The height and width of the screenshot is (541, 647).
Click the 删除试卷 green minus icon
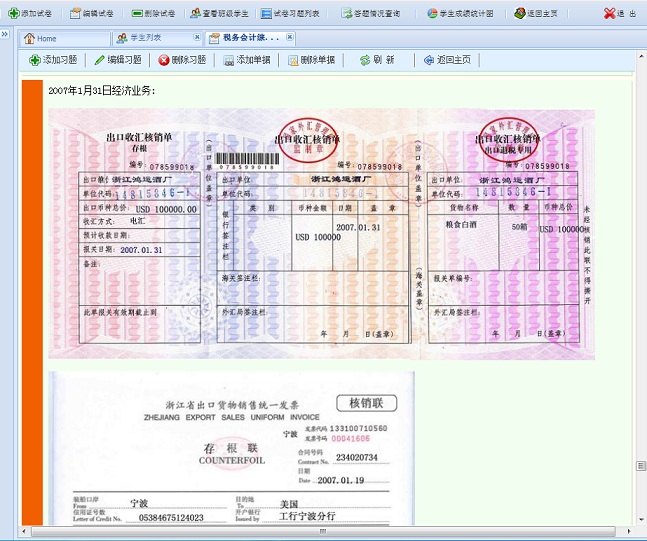point(137,13)
